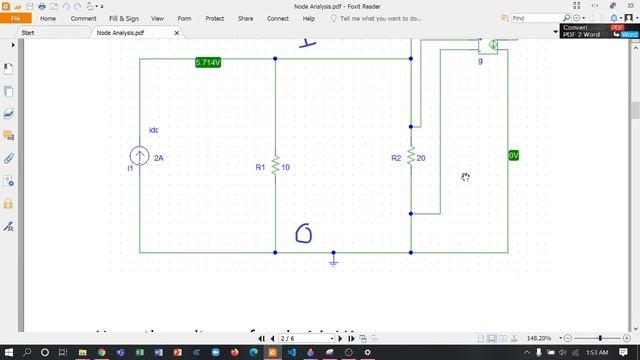
Task: Click the advanced search folder icon
Action: coord(504,18)
